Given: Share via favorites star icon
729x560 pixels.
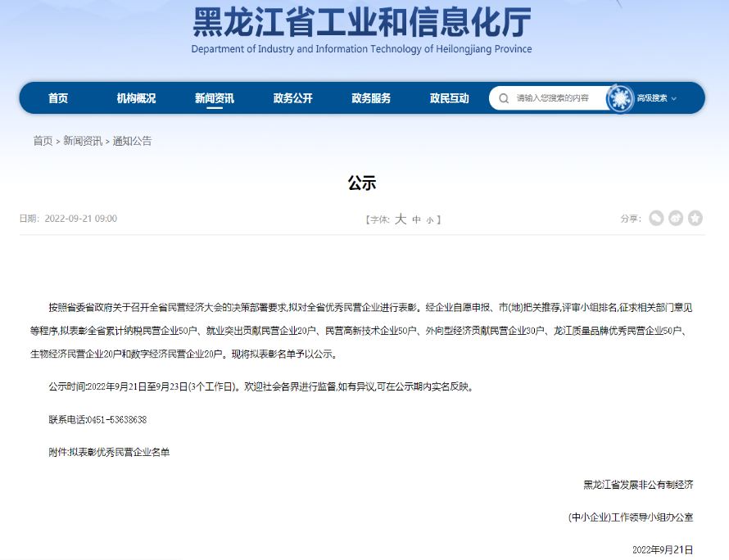Looking at the screenshot, I should 695,218.
